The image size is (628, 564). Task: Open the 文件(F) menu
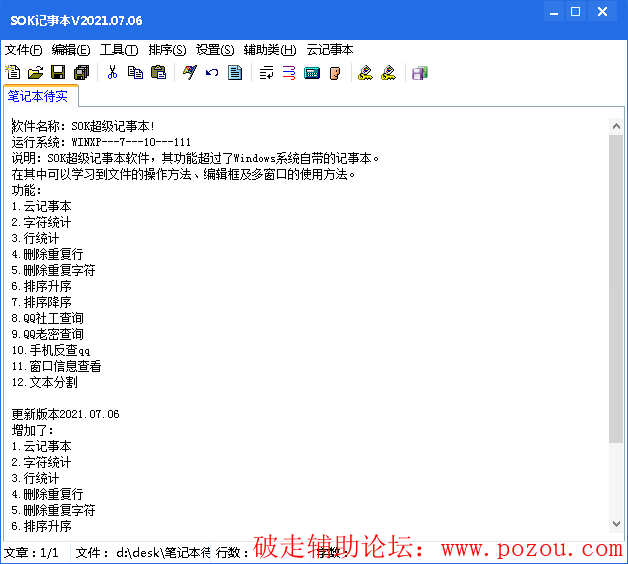click(23, 50)
